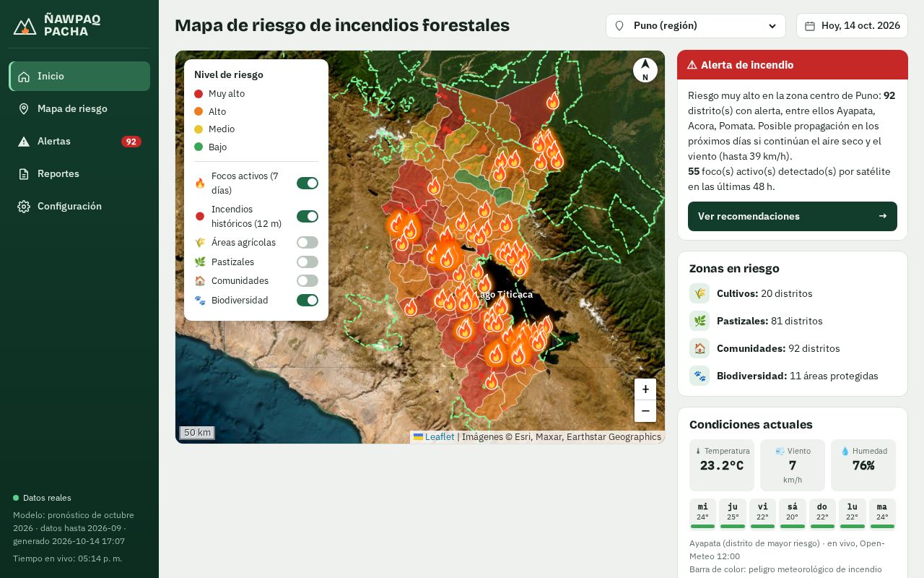Screen dimensions: 924x578
Task: Click the Cultivos wheat icon in Zonas en riesgo
Action: point(699,293)
